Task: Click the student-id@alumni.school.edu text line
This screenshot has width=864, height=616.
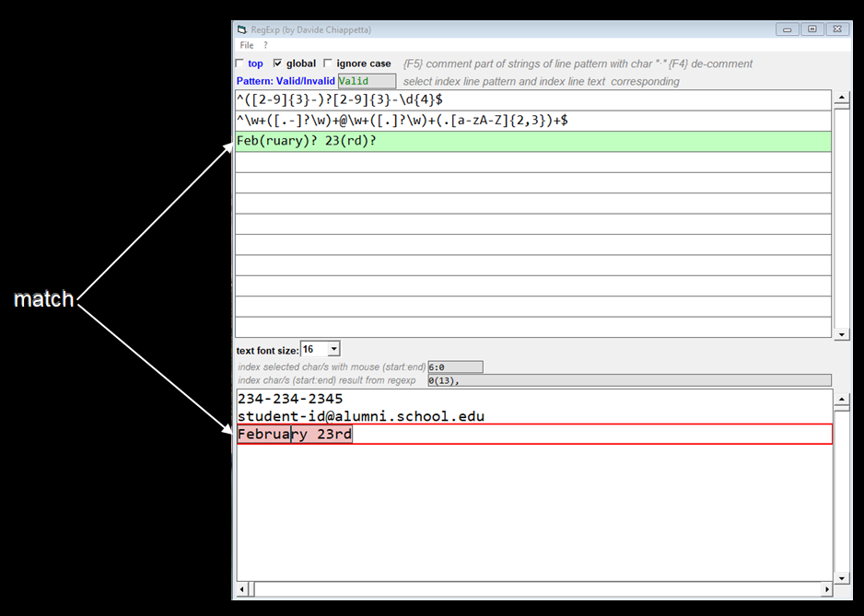Action: [361, 416]
